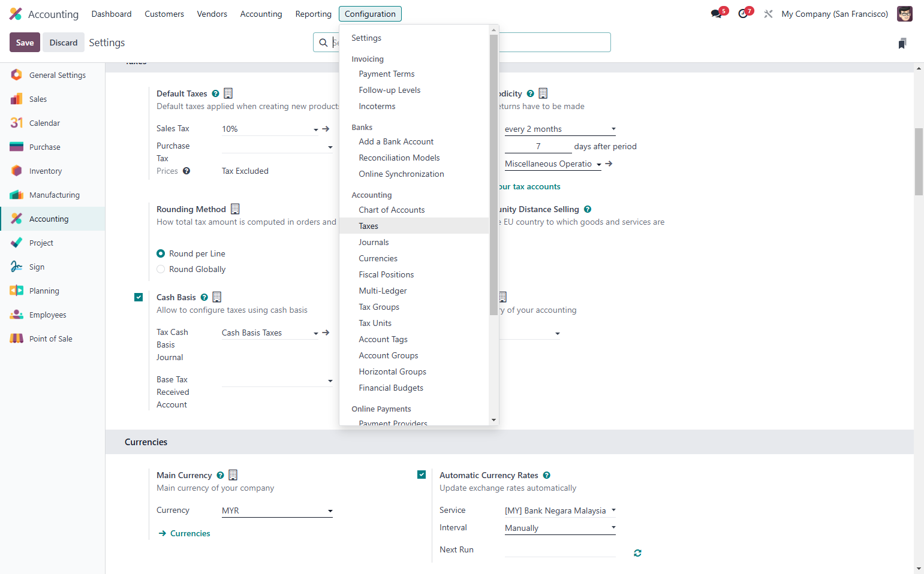Click help icon next to Default Taxes
924x574 pixels.
click(x=215, y=93)
